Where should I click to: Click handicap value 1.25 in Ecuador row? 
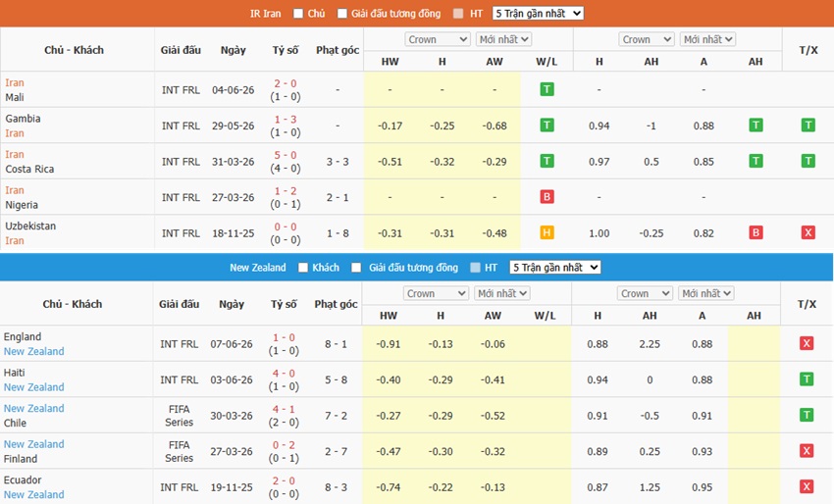click(650, 487)
